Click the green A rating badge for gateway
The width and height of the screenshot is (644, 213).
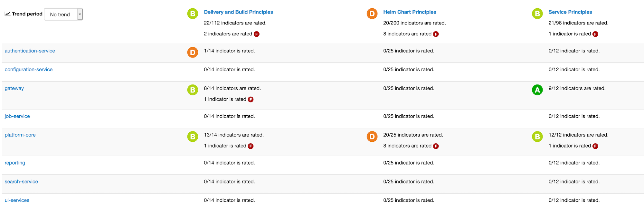(537, 90)
